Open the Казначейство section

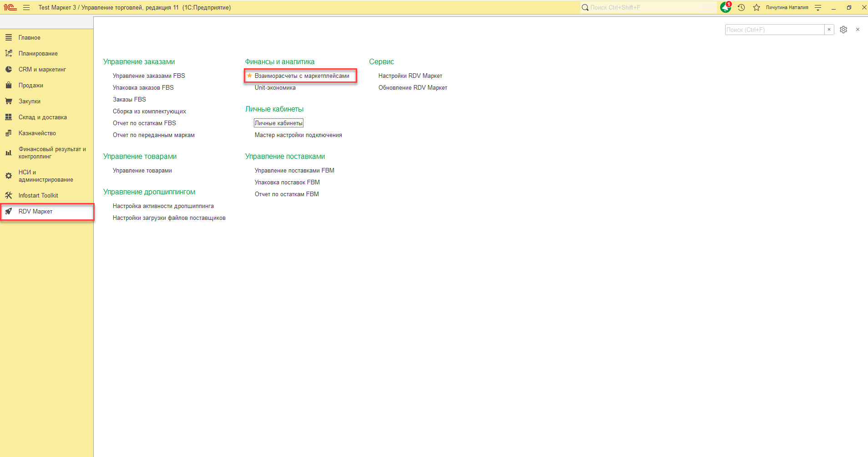click(x=47, y=133)
